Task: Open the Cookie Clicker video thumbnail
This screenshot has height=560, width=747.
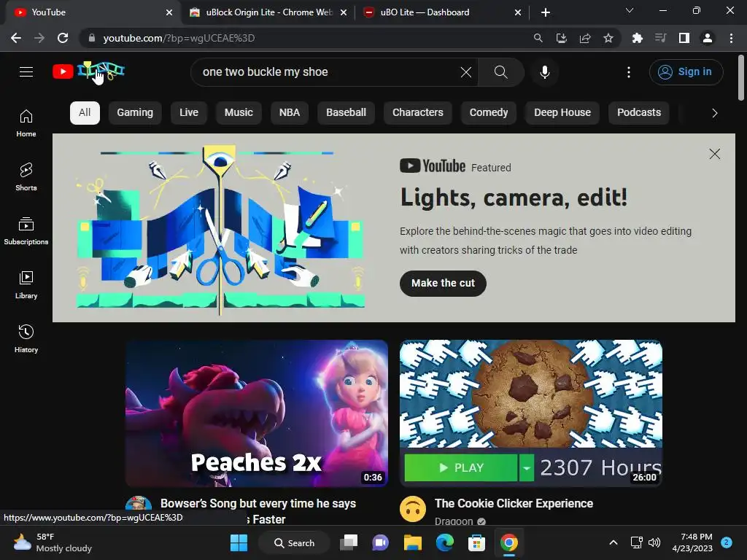Action: (x=531, y=413)
